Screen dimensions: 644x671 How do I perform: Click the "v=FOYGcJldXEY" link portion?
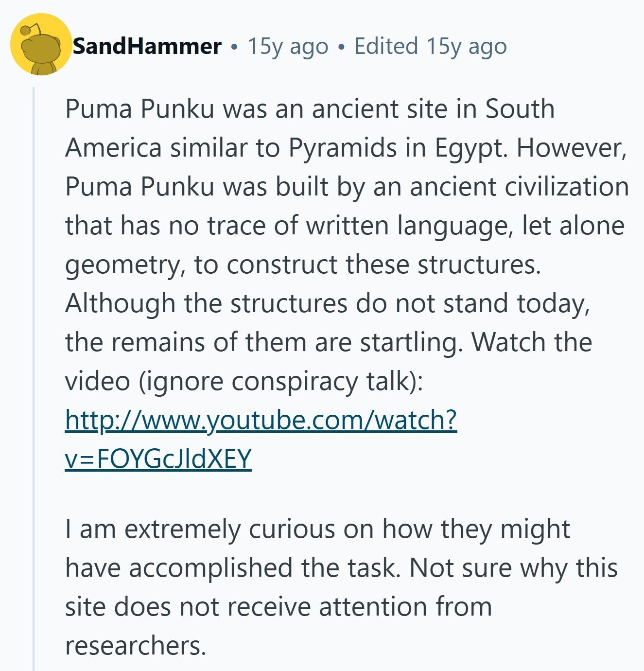[x=158, y=459]
